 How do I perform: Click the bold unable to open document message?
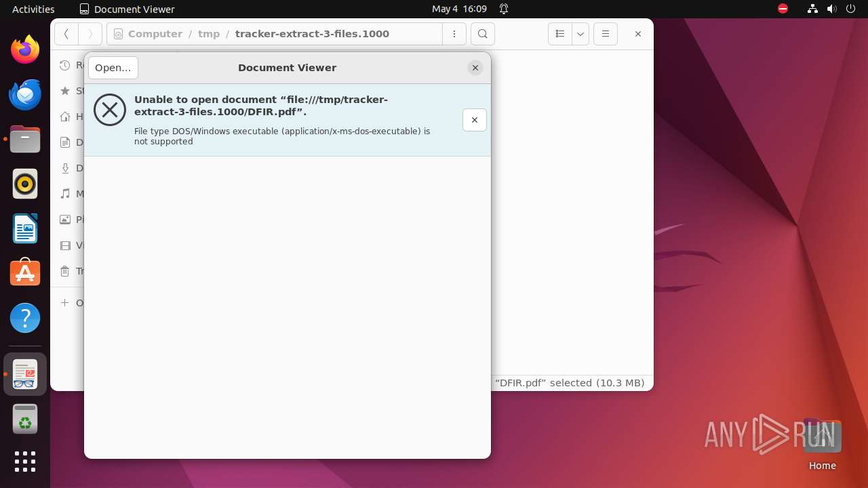261,106
